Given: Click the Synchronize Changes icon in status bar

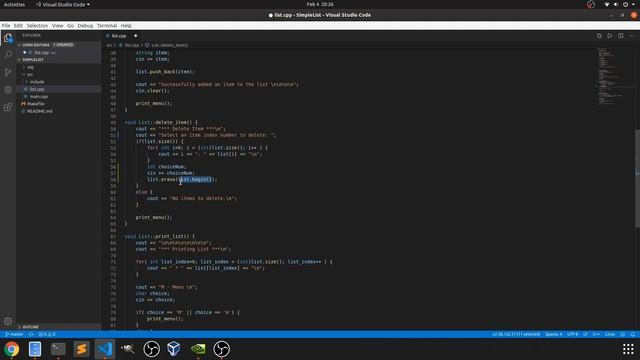Looking at the screenshot, I should (31, 334).
